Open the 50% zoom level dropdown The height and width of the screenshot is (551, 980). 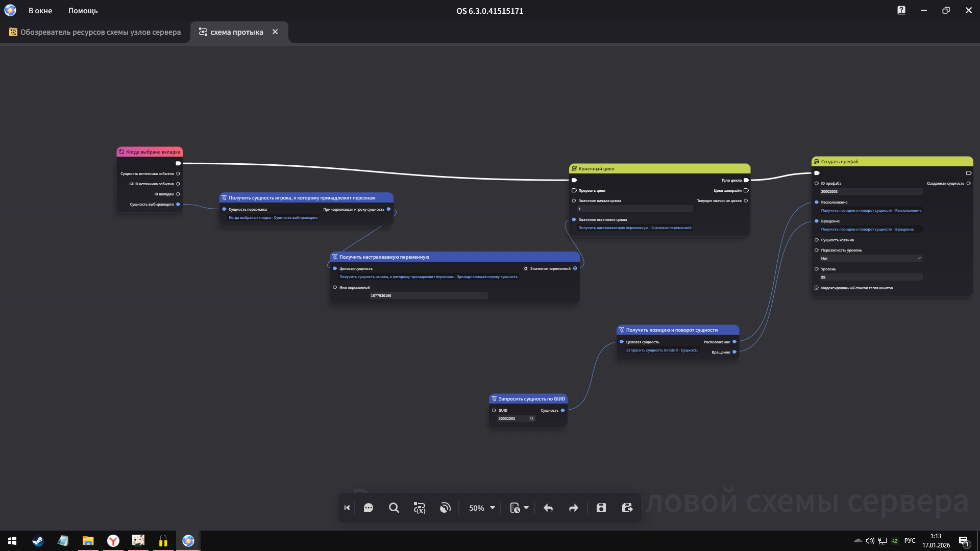point(482,508)
